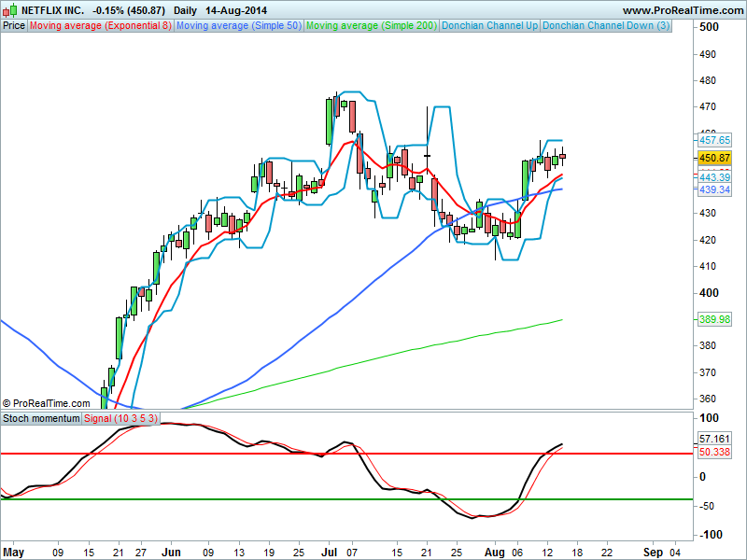Select the Aug label on date axis
747x560 pixels.
[x=495, y=553]
